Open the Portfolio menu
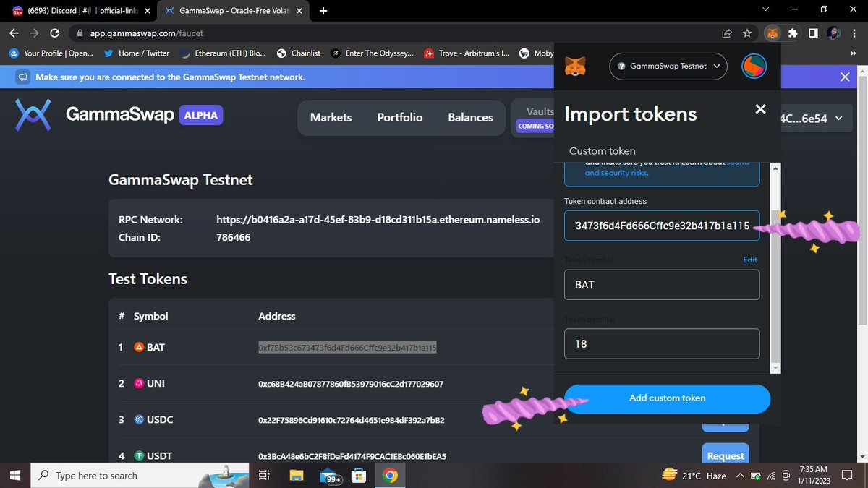This screenshot has width=868, height=488. click(400, 117)
